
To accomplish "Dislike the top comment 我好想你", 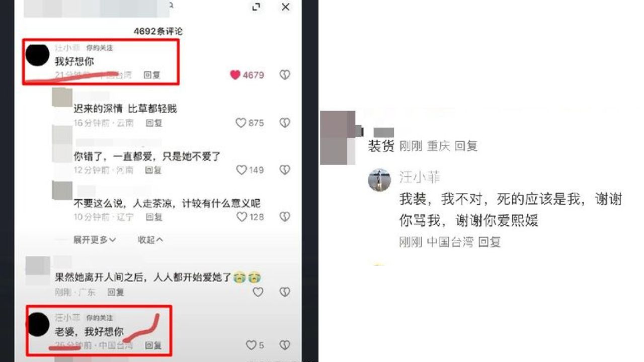I will [285, 75].
